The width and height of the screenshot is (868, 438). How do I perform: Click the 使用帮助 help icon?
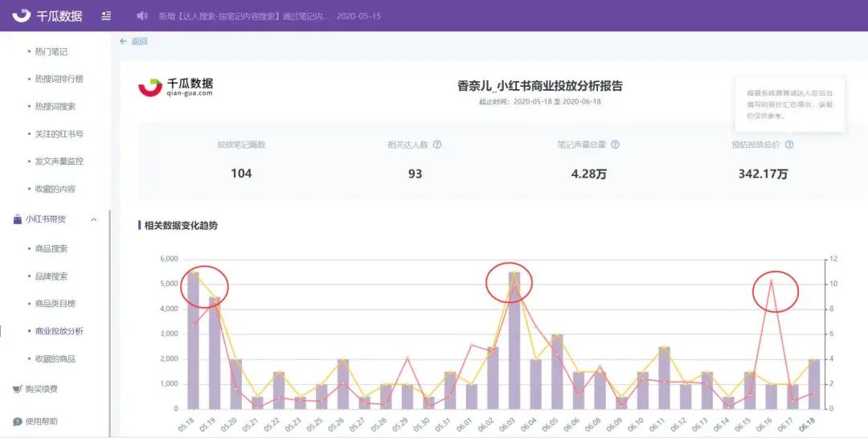point(17,421)
